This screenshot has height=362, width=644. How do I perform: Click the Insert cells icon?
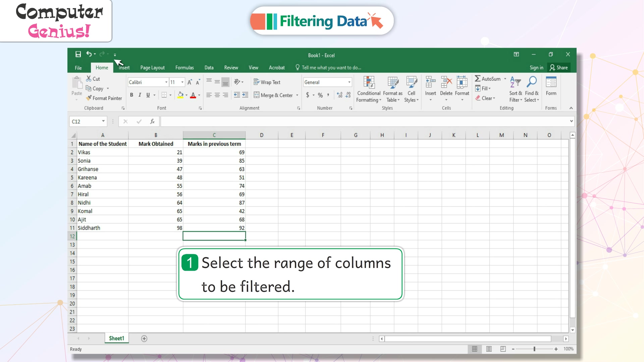point(430,82)
